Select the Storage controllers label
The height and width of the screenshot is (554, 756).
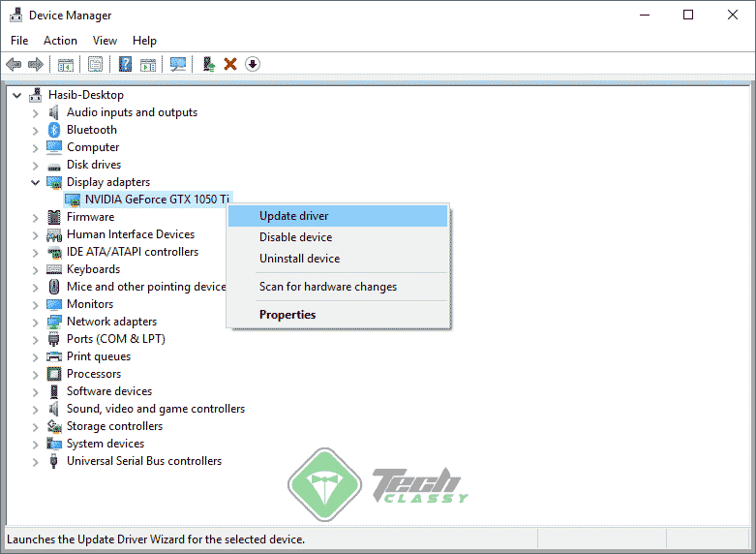(115, 426)
